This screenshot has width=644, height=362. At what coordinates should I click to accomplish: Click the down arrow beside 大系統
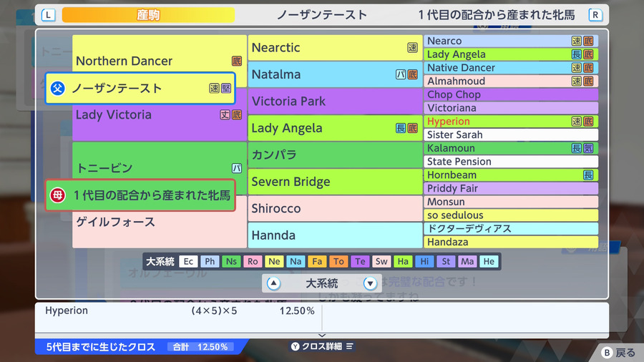(x=370, y=283)
